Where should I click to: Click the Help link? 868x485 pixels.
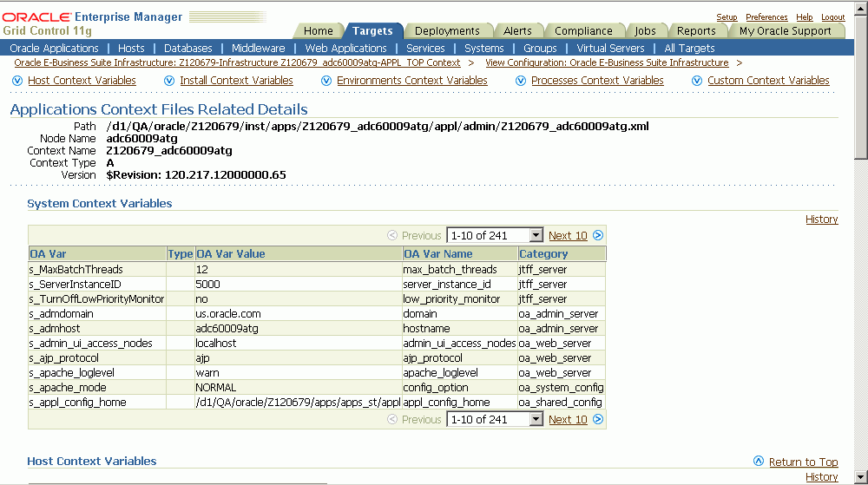[x=805, y=17]
